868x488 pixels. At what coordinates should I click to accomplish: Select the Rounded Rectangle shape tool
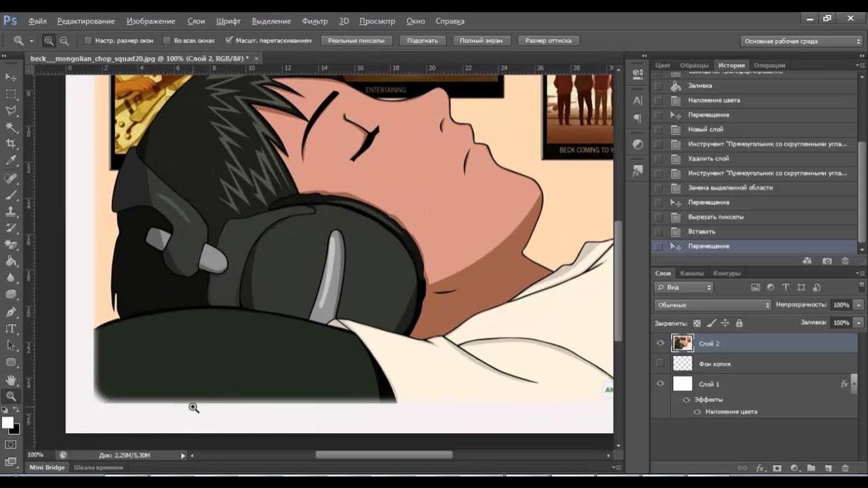(x=11, y=362)
